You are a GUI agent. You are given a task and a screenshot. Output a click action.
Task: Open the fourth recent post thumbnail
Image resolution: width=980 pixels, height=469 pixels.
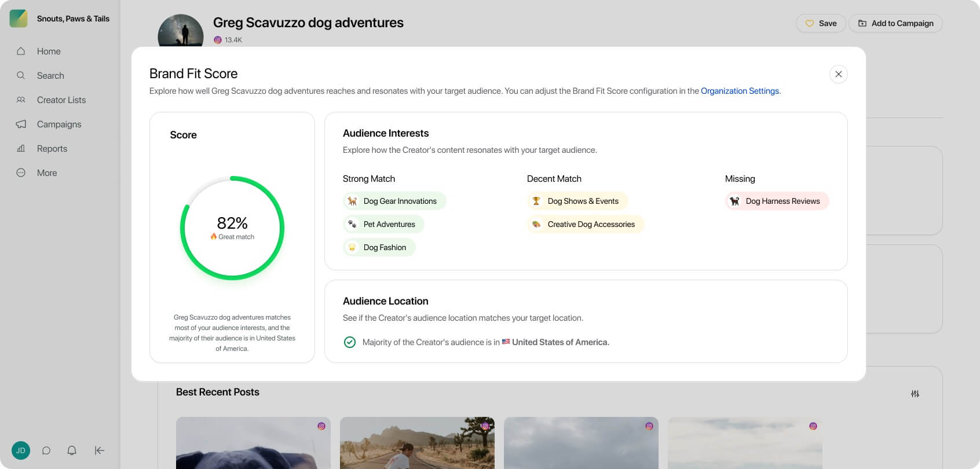point(745,443)
